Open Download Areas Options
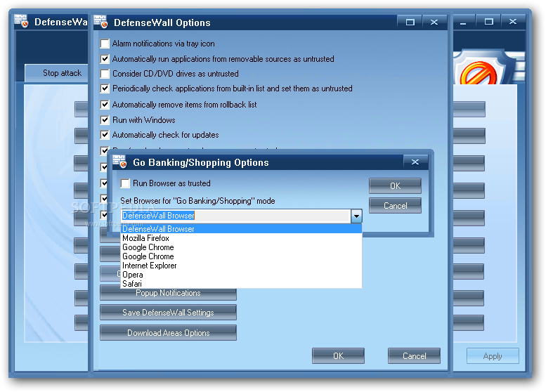This screenshot has width=546, height=392. pyautogui.click(x=168, y=333)
